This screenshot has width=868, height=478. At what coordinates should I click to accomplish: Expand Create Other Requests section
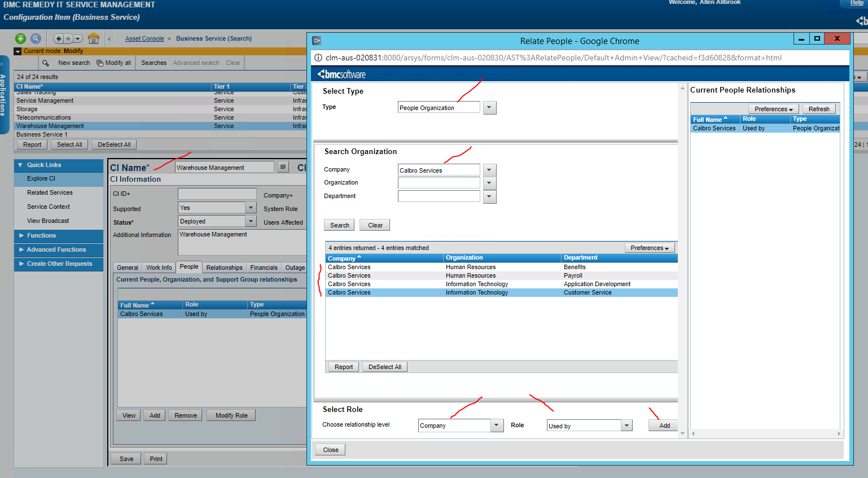click(21, 264)
